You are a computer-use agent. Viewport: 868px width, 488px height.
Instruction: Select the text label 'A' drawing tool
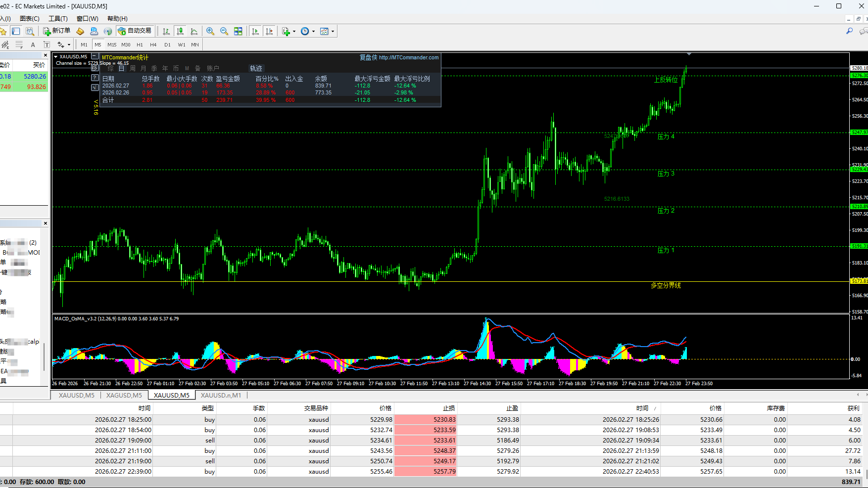(33, 44)
